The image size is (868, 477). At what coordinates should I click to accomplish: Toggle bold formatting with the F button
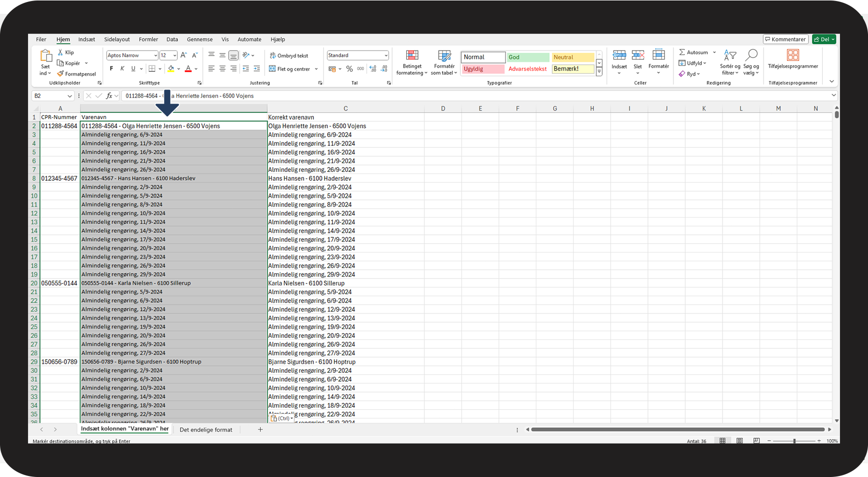tap(112, 69)
